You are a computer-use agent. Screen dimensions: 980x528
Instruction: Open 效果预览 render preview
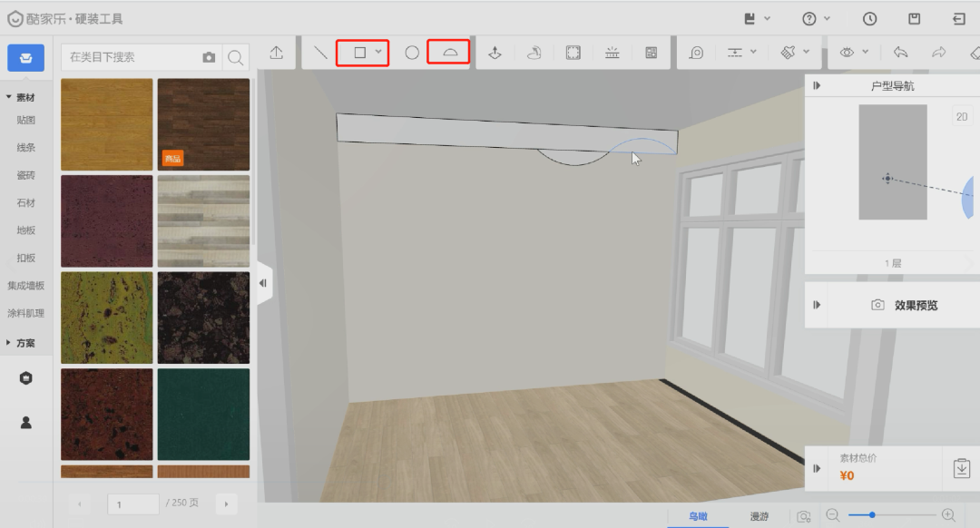(905, 305)
